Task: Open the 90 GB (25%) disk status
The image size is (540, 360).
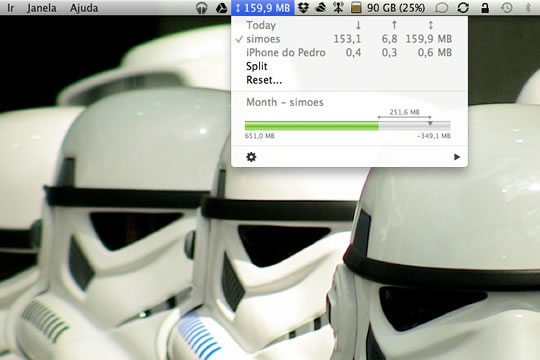Action: pos(396,8)
